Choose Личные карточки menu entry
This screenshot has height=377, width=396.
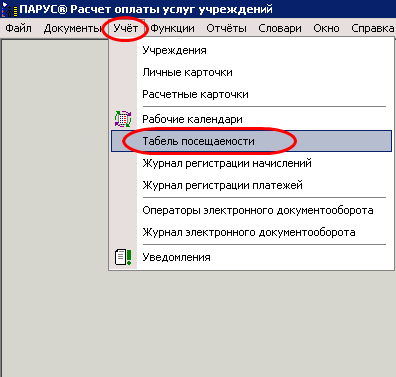click(x=252, y=72)
